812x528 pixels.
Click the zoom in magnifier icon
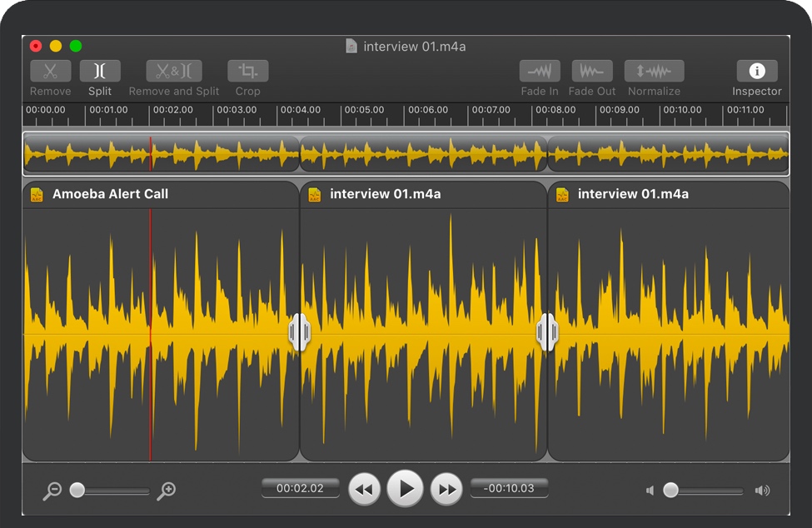pyautogui.click(x=167, y=491)
